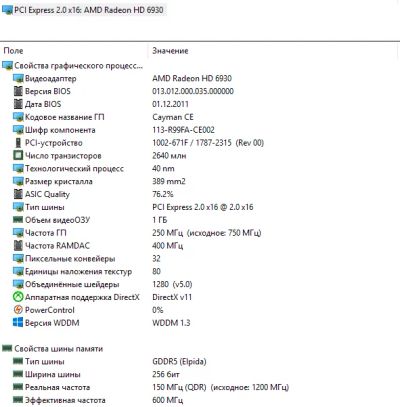Image resolution: width=400 pixels, height=407 pixels.
Task: Click the memory icon beside Ширина шины
Action: tap(18, 374)
